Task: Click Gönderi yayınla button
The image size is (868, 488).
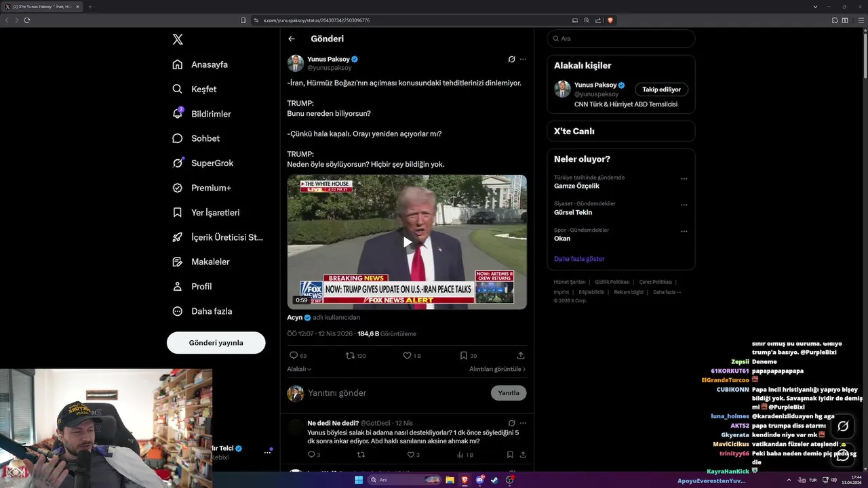Action: [x=216, y=343]
